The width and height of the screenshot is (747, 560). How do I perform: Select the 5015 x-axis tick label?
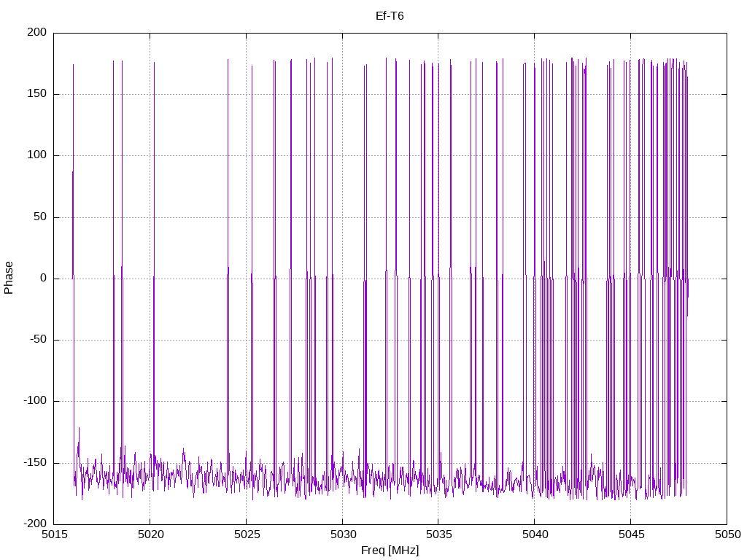click(x=54, y=534)
